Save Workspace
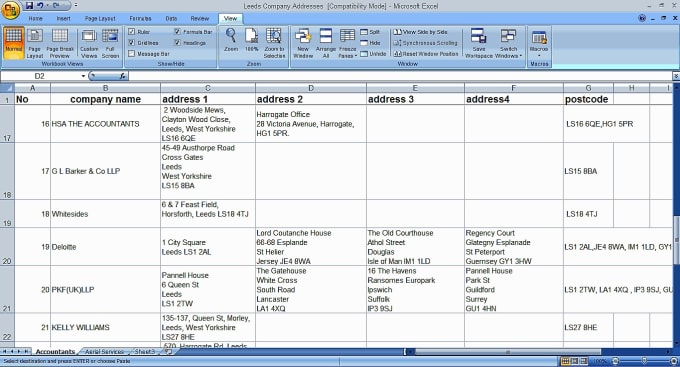 [479, 43]
